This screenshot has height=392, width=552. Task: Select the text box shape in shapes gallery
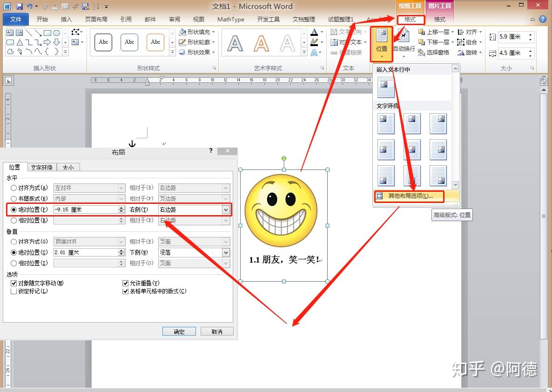tap(10, 33)
